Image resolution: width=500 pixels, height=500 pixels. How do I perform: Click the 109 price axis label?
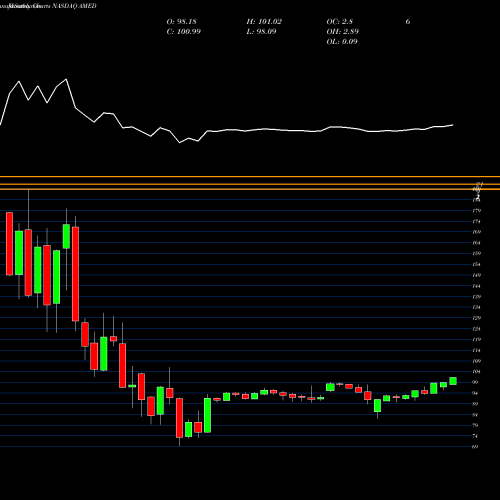click(x=477, y=361)
